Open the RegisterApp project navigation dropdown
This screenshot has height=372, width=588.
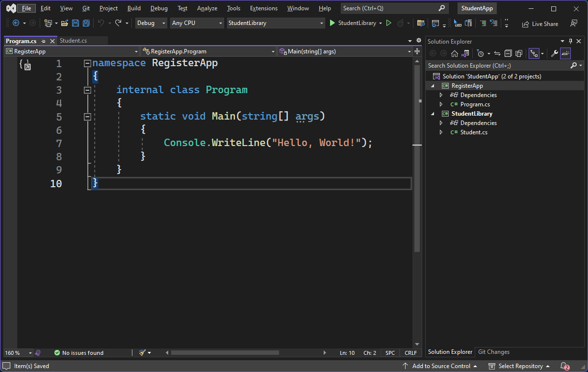click(x=72, y=51)
